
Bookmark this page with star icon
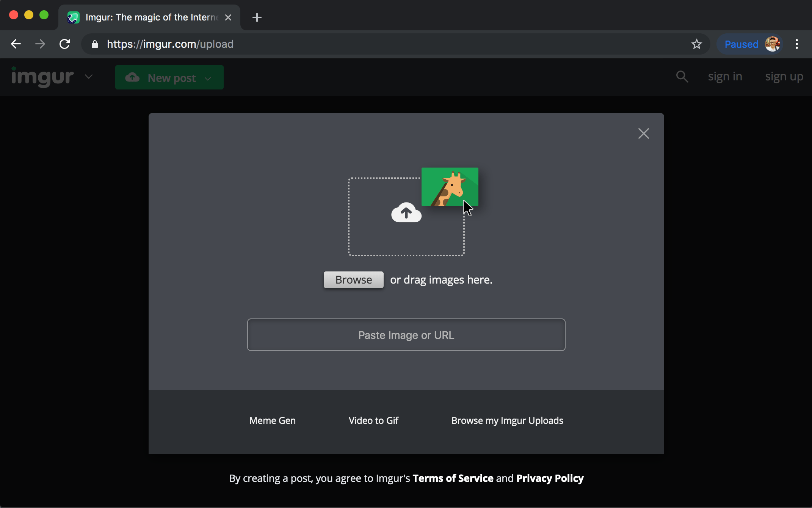coord(696,44)
